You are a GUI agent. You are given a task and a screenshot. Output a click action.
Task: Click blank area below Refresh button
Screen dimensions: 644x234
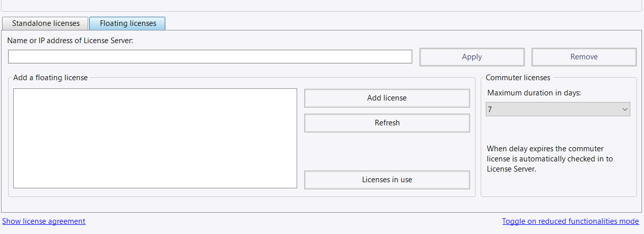(387, 151)
